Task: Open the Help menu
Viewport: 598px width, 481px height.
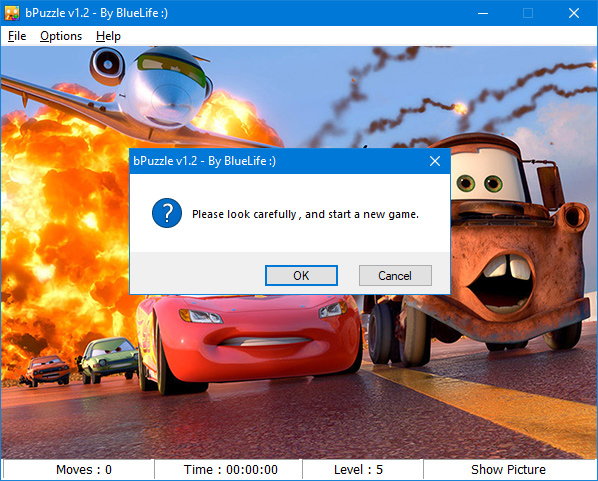Action: tap(108, 36)
